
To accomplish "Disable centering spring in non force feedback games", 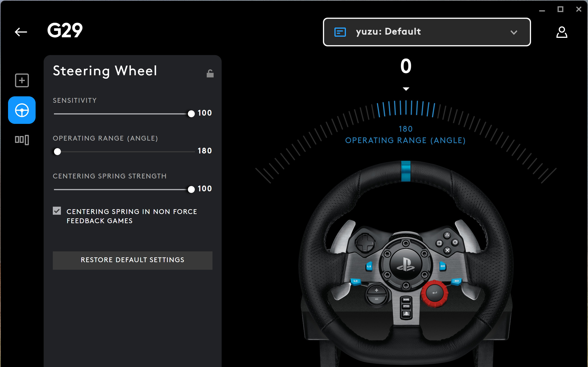I will [57, 211].
